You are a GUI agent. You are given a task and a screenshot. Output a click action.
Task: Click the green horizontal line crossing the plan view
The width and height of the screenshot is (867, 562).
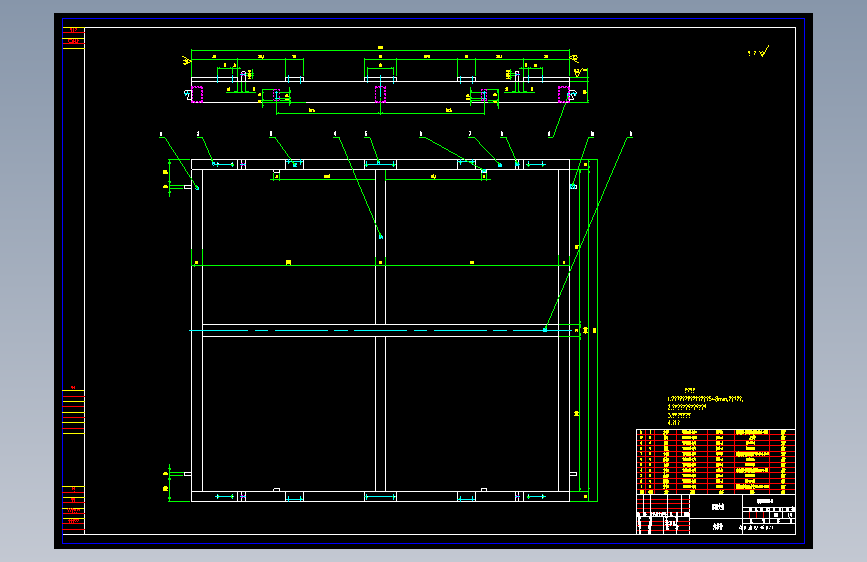pyautogui.click(x=380, y=266)
